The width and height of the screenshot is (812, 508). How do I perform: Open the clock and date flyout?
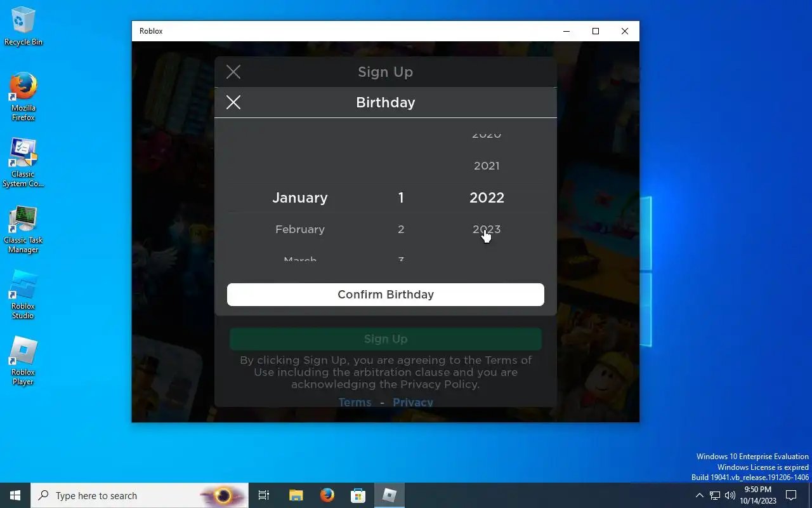tap(758, 495)
